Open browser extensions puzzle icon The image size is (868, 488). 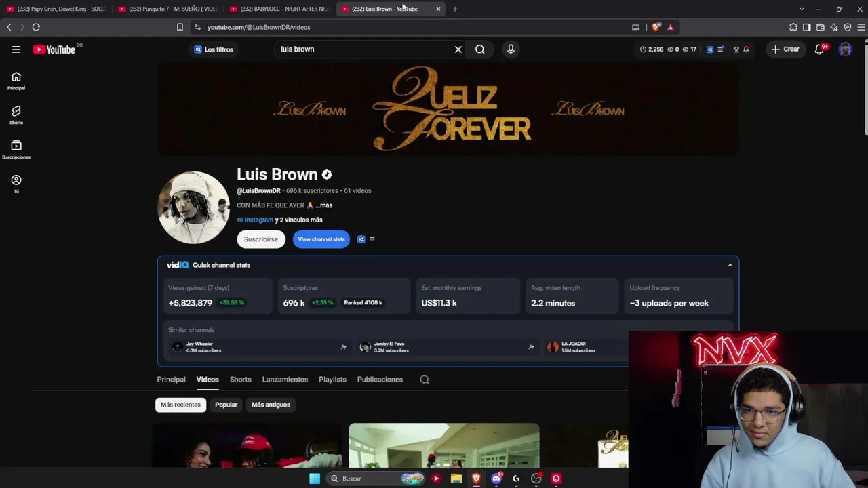pyautogui.click(x=793, y=27)
